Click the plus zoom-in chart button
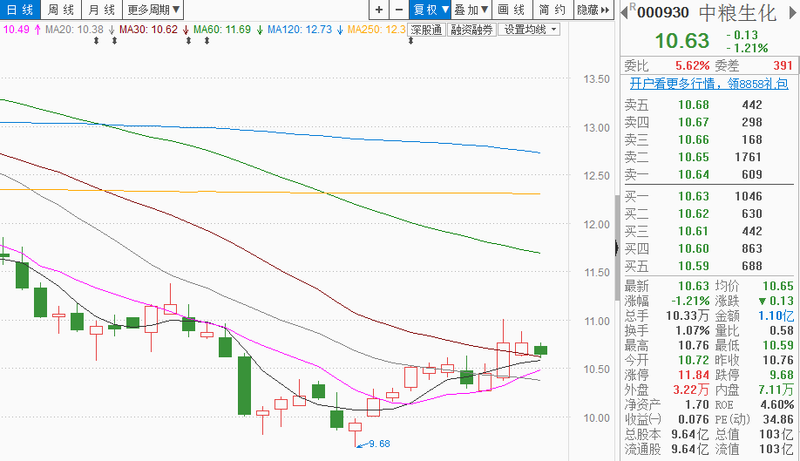The width and height of the screenshot is (800, 461). click(x=379, y=9)
